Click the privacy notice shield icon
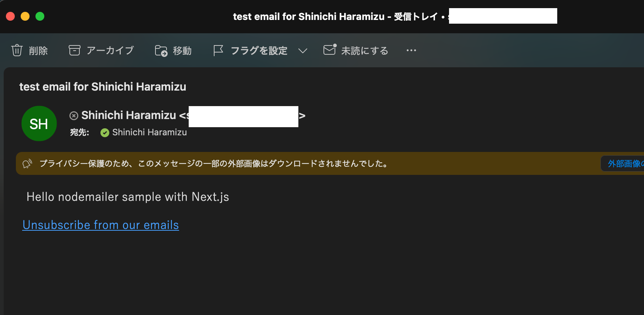 27,163
